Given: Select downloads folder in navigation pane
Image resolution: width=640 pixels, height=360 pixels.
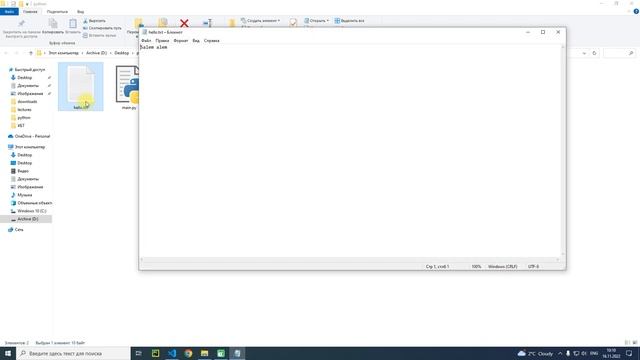Looking at the screenshot, I should (27, 102).
